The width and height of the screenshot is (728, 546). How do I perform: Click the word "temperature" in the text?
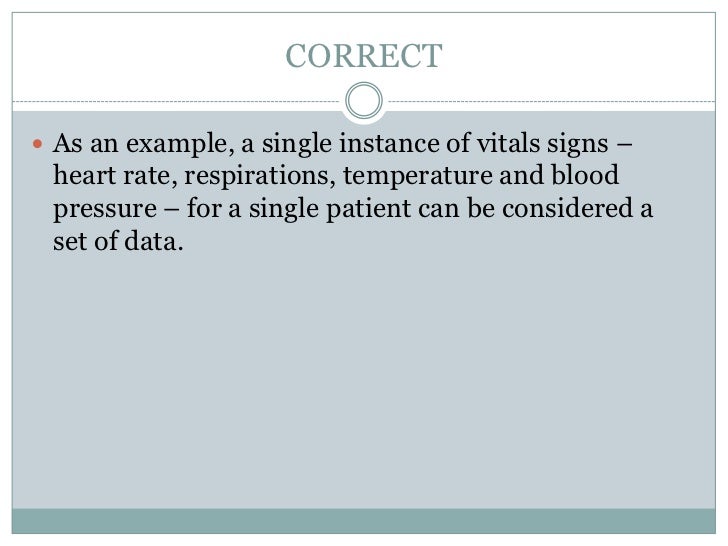tap(417, 176)
